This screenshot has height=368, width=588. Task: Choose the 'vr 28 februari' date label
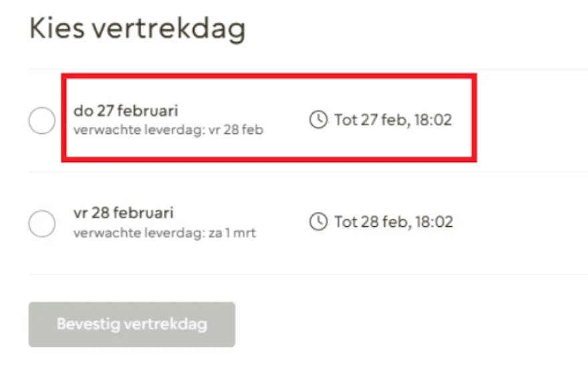[124, 213]
